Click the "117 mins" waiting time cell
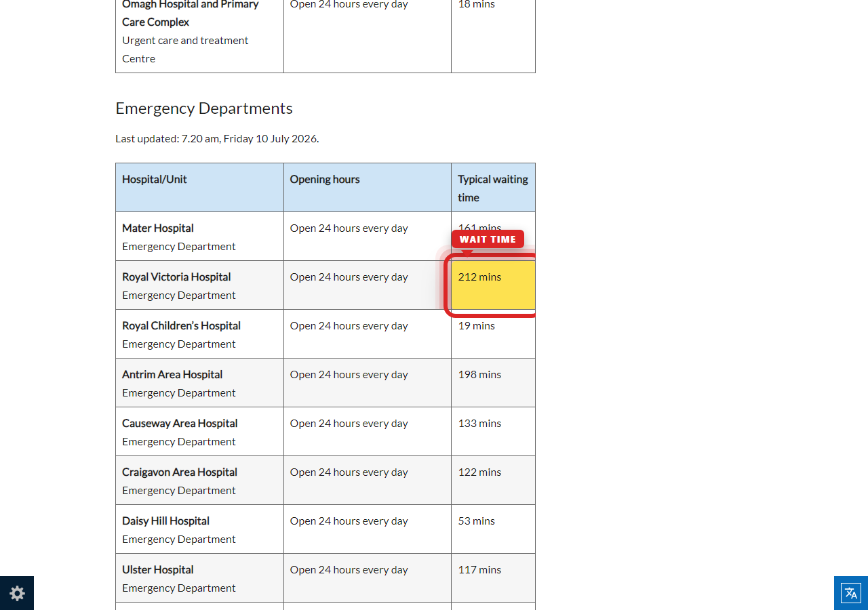868x610 pixels. point(493,578)
